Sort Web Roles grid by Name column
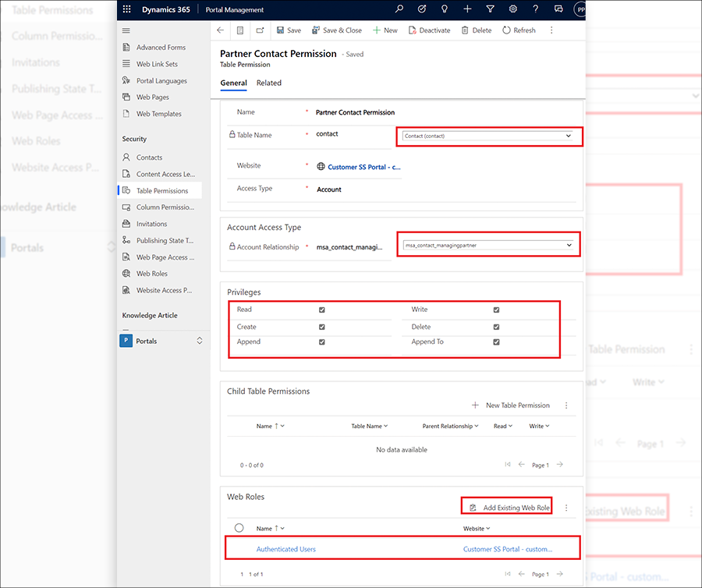 point(270,529)
